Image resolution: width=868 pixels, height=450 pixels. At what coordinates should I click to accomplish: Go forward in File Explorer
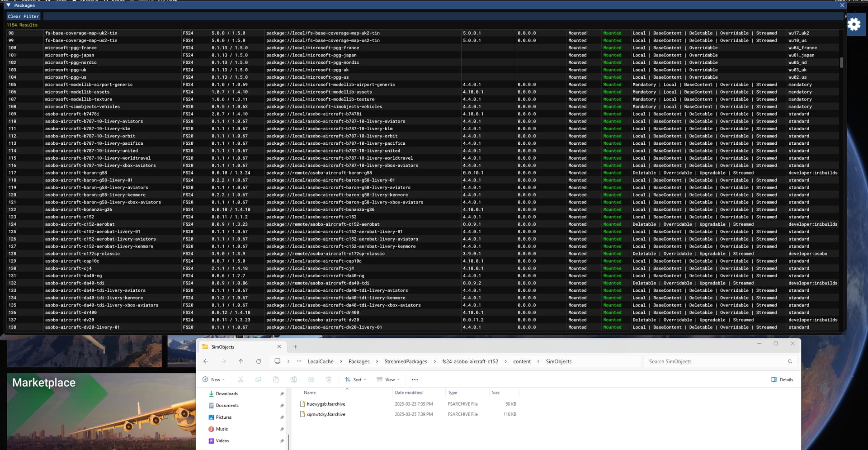pos(223,361)
